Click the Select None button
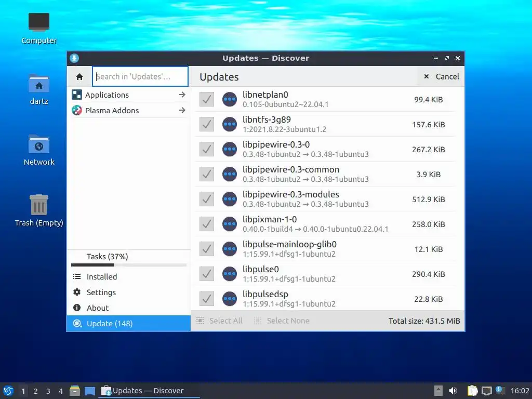532x399 pixels. 282,321
